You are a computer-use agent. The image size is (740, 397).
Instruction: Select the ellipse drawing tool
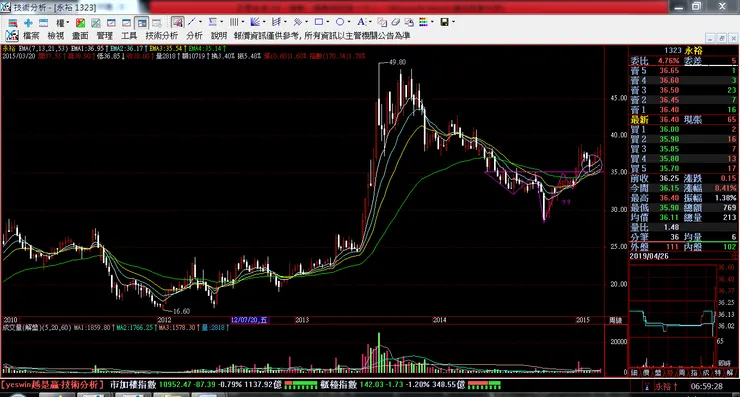[x=340, y=22]
